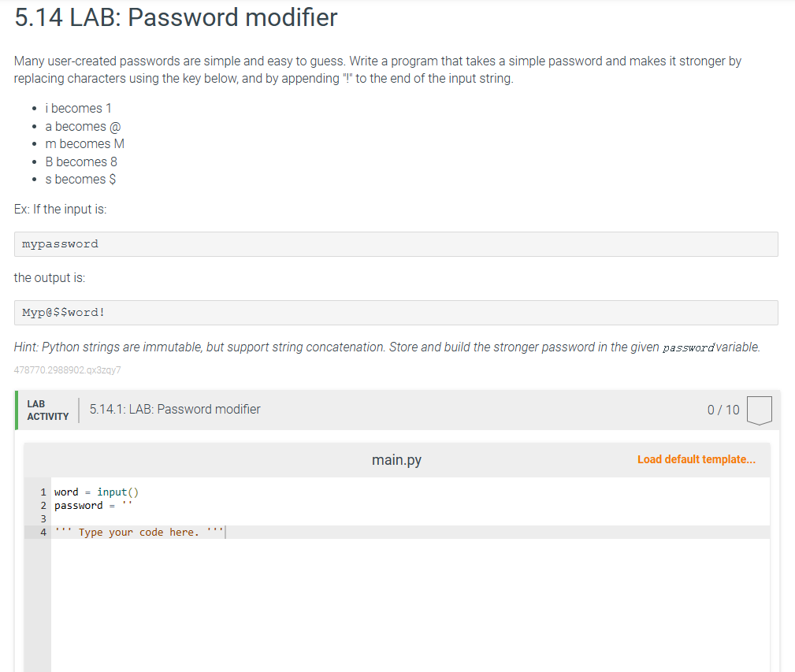Click the 5.14 LAB: Password modifier heading
795x672 pixels.
[176, 18]
